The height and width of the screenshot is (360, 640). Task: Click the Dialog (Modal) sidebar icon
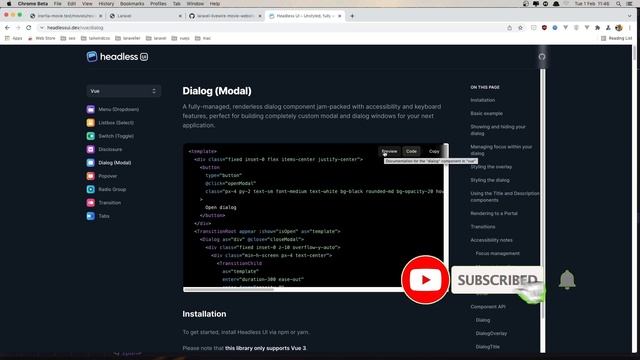pos(91,162)
